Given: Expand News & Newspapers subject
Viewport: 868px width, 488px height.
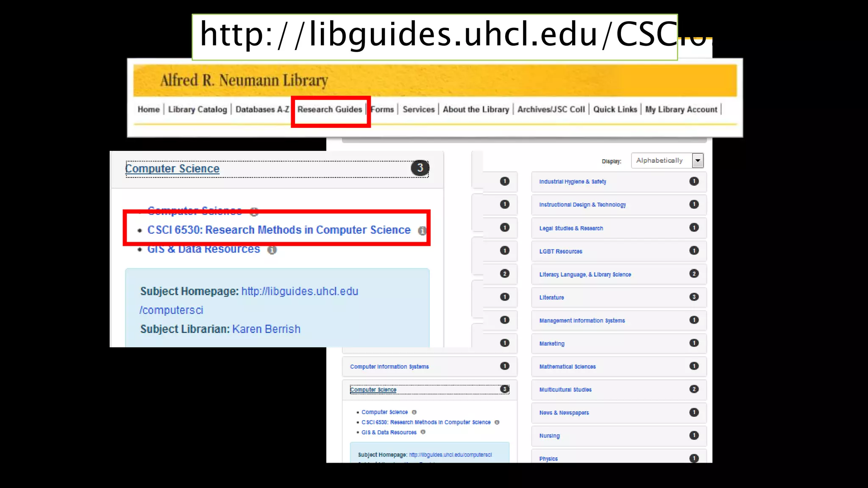Looking at the screenshot, I should pyautogui.click(x=619, y=413).
